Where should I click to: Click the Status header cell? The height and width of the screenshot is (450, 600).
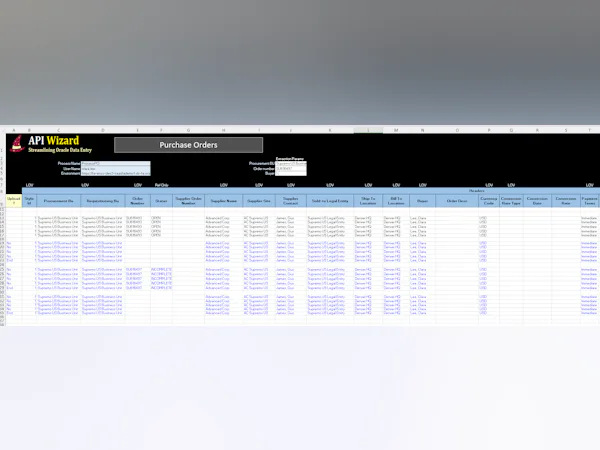(x=161, y=201)
